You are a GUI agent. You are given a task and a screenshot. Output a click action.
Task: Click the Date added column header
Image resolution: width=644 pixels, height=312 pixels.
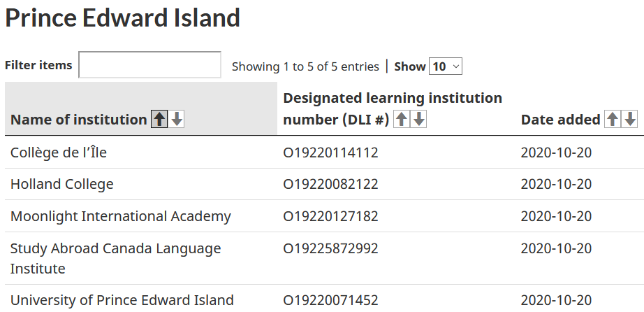pos(561,120)
